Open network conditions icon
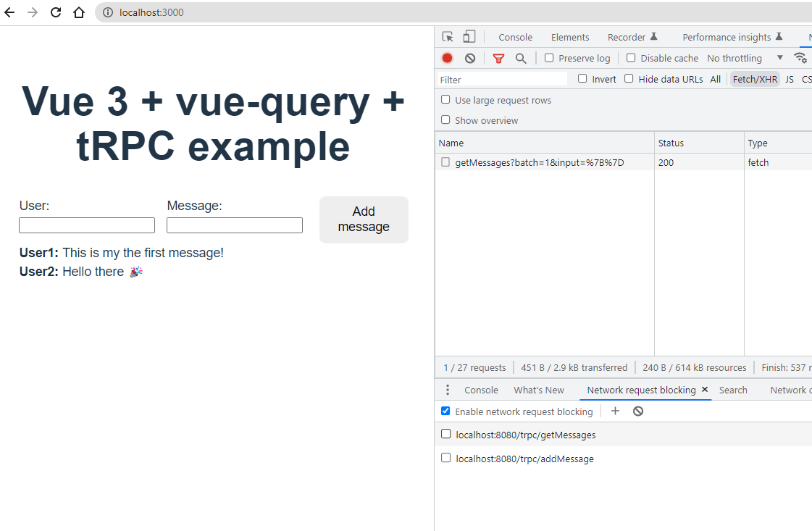Viewport: 812px width, 531px height. (800, 58)
